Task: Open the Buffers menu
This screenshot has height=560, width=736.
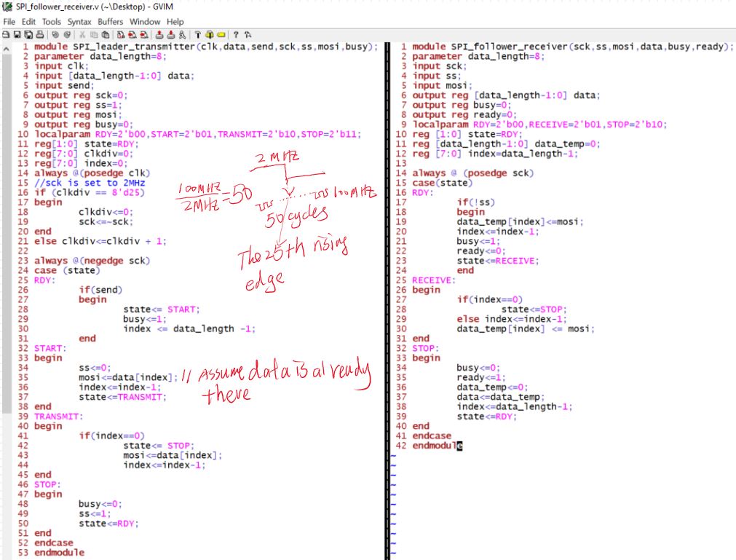Action: [x=111, y=22]
